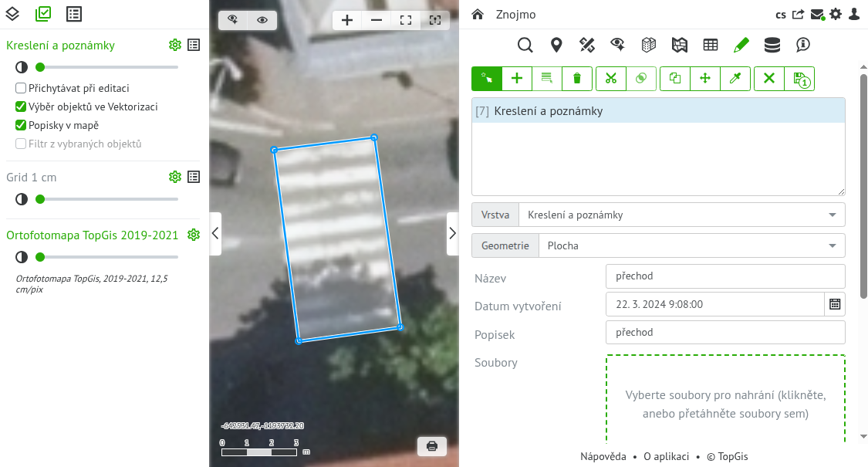This screenshot has height=467, width=868.
Task: Click the edit attributes rows tool
Action: [547, 79]
